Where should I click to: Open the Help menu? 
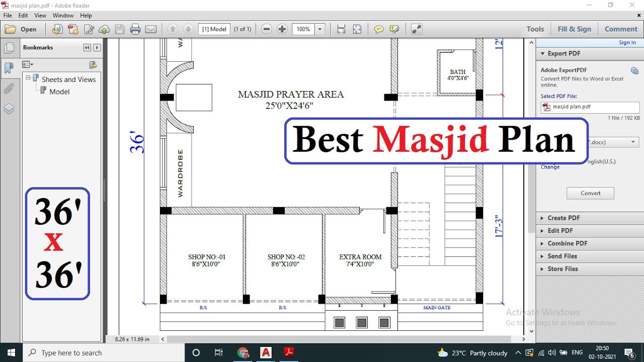[x=86, y=16]
